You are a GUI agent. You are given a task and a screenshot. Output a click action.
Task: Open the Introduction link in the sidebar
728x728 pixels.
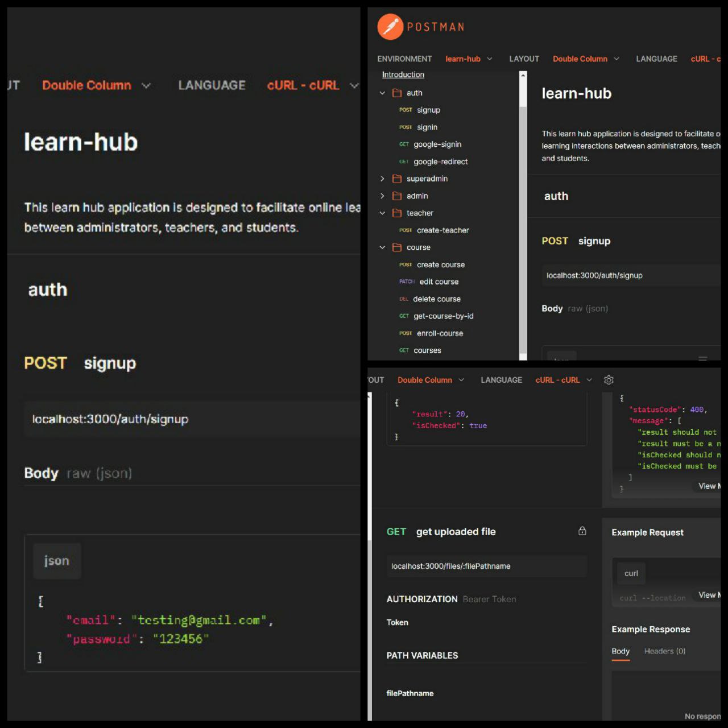click(x=403, y=75)
